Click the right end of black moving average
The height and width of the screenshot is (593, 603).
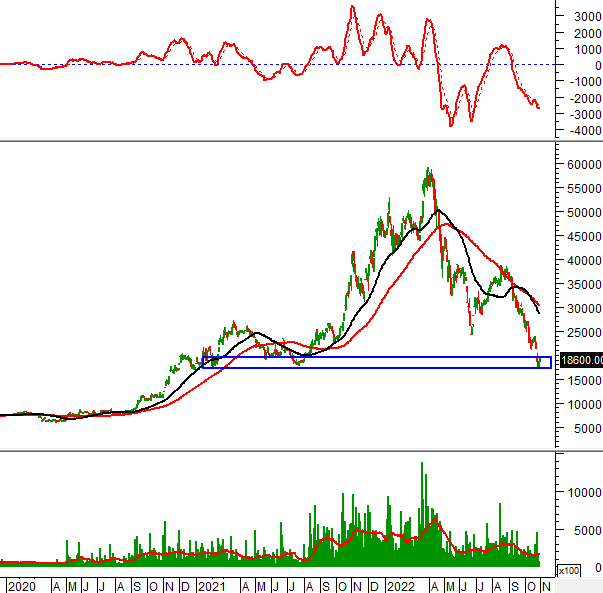click(x=539, y=312)
